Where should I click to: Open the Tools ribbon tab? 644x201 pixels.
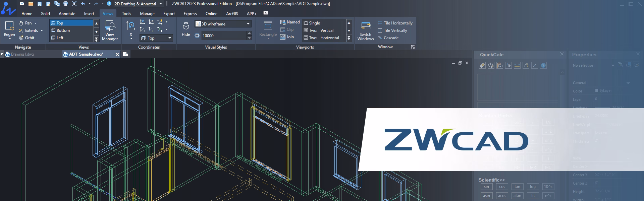[x=126, y=14]
